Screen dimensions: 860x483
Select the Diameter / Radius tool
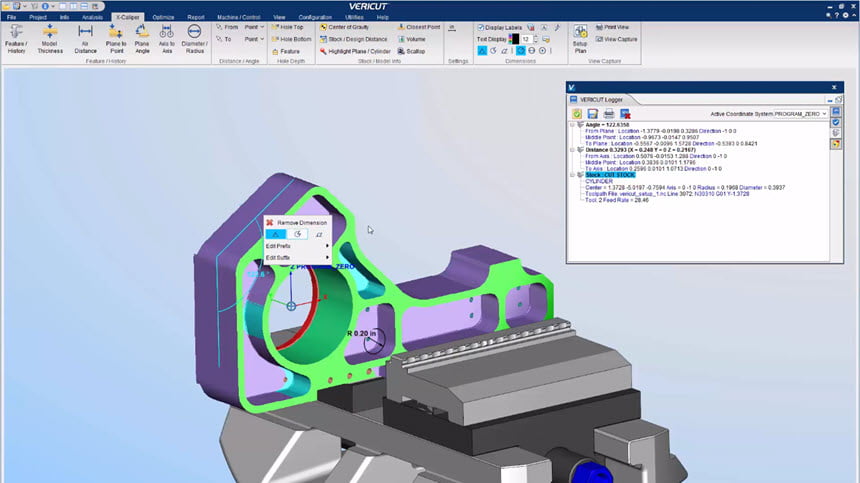click(x=194, y=39)
